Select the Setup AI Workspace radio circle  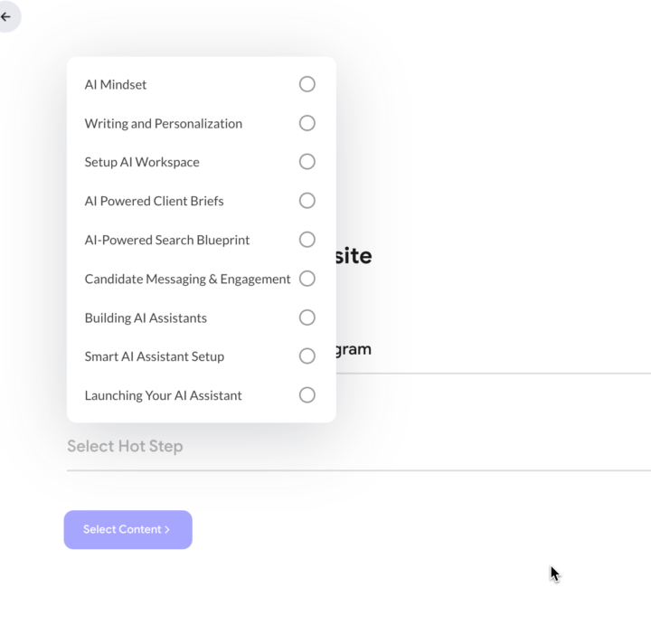307,162
